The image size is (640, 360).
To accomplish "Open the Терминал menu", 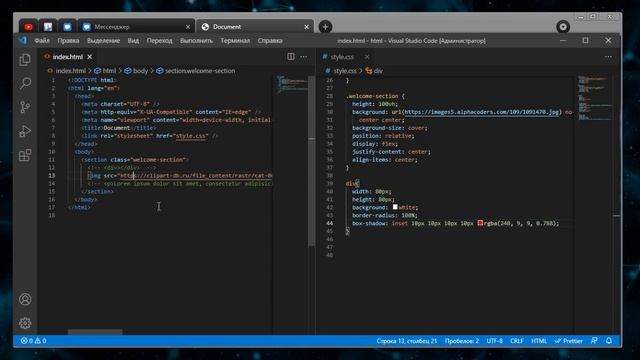I will (x=235, y=40).
